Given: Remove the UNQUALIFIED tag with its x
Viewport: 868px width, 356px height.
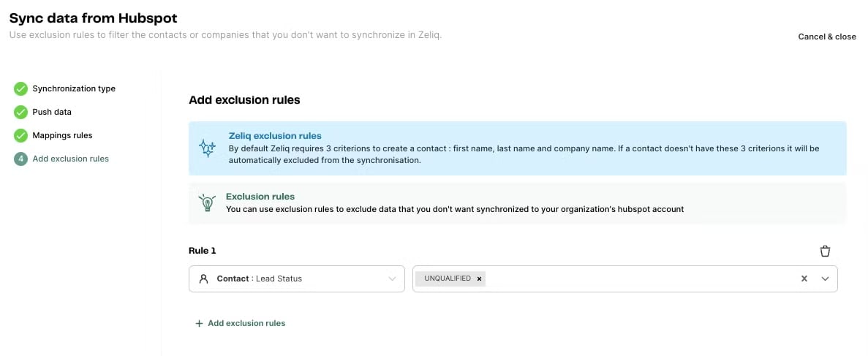Looking at the screenshot, I should pyautogui.click(x=479, y=279).
